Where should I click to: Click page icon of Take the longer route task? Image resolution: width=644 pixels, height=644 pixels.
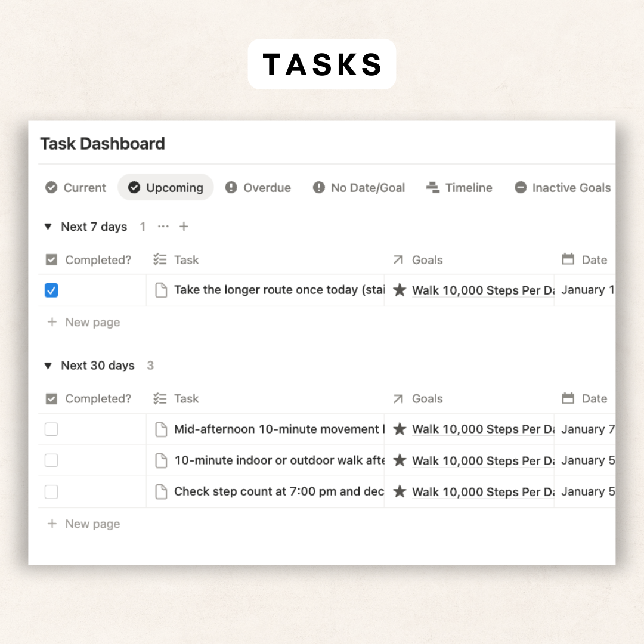tap(160, 290)
